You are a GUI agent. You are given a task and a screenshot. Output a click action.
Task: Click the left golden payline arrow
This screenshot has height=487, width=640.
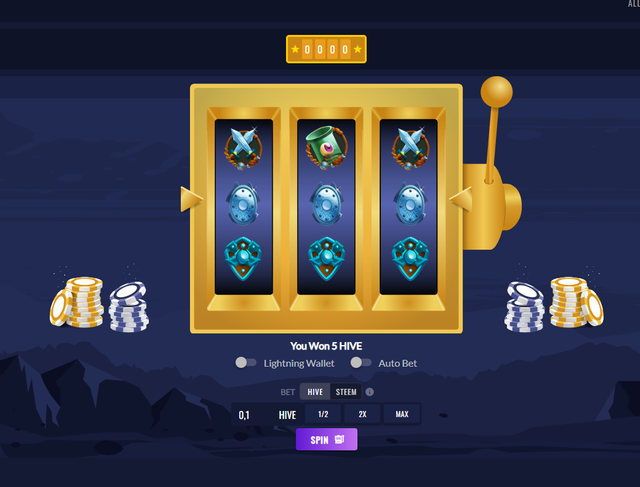tap(191, 199)
